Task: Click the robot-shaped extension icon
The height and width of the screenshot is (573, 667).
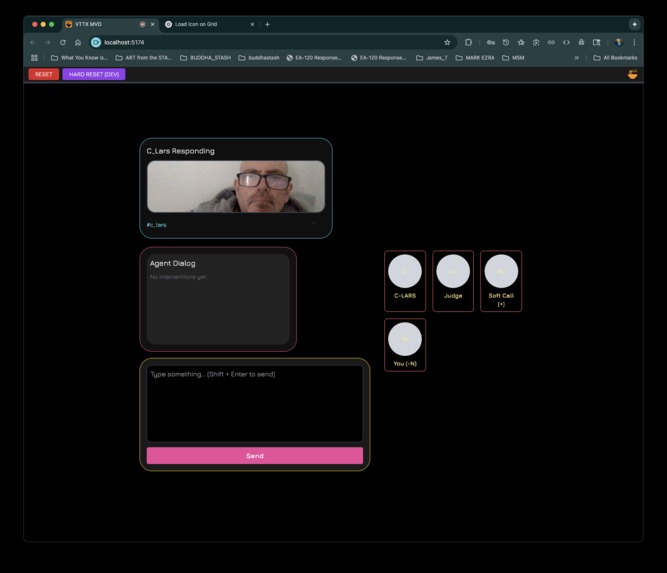Action: [x=581, y=42]
